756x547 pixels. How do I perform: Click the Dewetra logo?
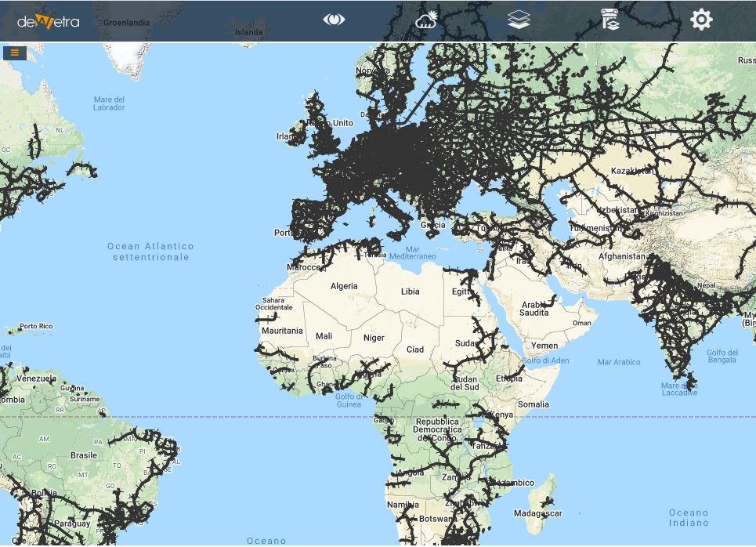click(x=48, y=21)
